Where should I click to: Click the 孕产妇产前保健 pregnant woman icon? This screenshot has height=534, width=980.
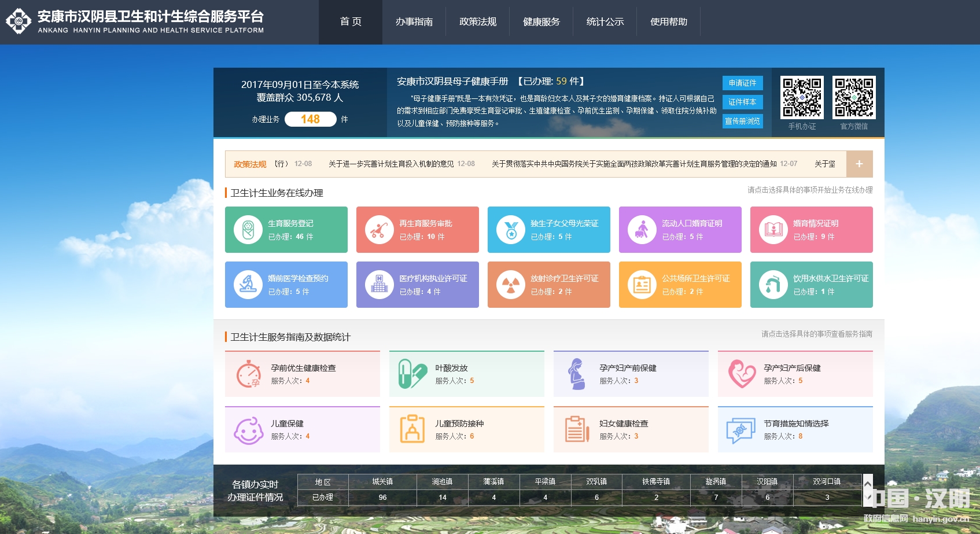(576, 374)
